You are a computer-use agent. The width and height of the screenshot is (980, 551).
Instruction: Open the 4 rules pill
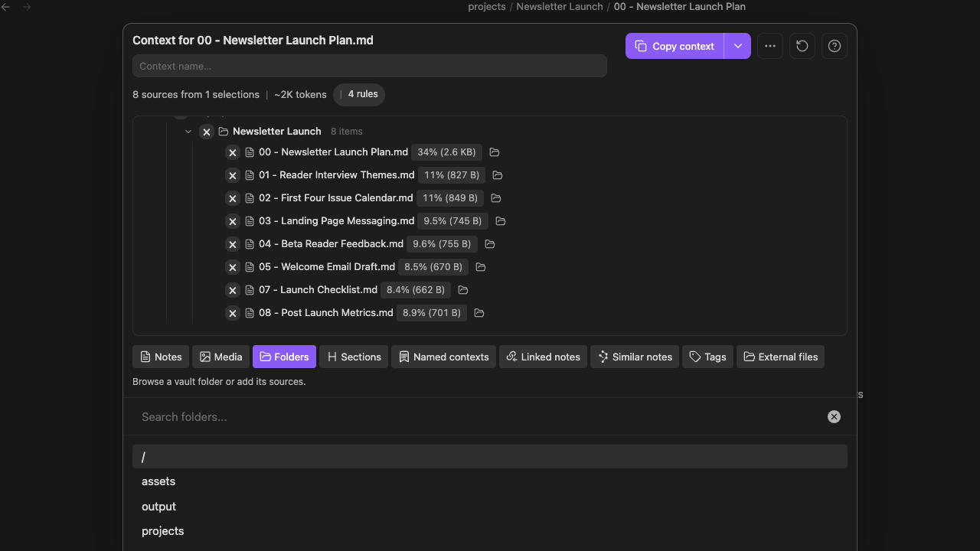point(359,95)
